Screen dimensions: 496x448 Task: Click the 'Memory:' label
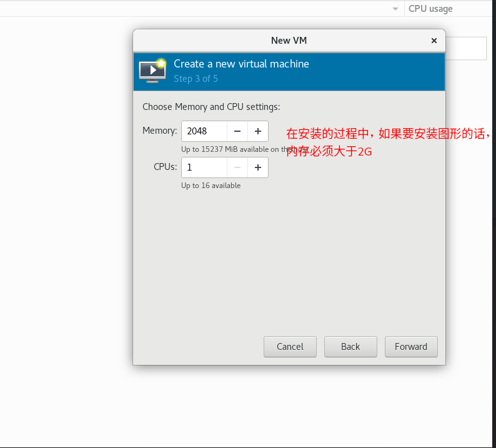click(x=160, y=131)
